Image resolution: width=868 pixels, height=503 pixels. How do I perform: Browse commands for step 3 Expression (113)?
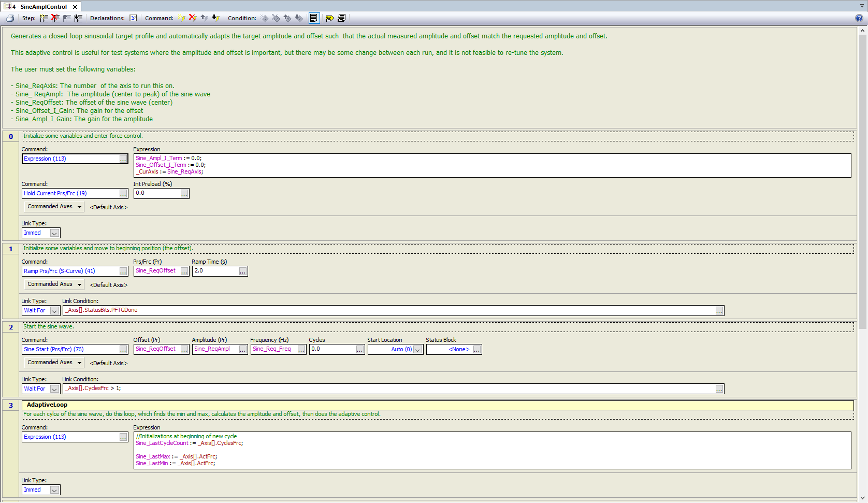123,437
